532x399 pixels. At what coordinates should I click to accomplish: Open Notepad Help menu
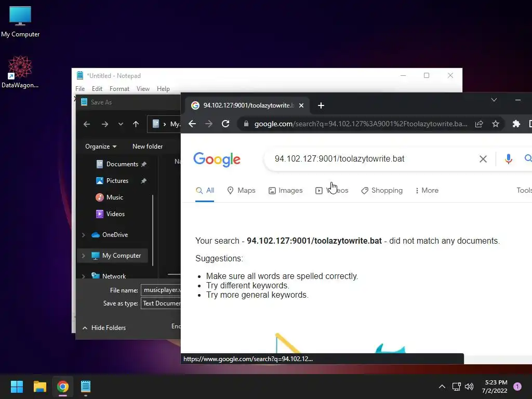(x=163, y=89)
